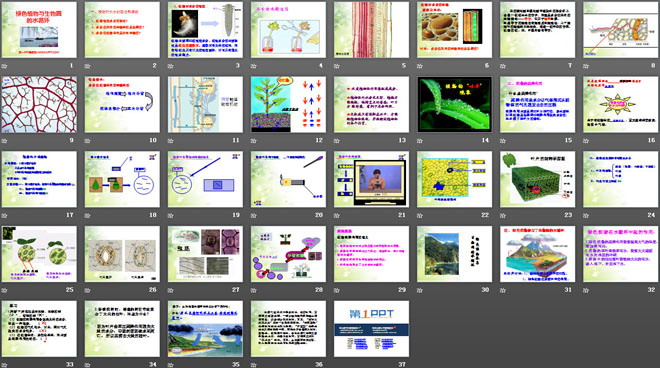Select slide 26 thumbnail with two guard cell images
Image resolution: width=660 pixels, height=368 pixels.
122,254
